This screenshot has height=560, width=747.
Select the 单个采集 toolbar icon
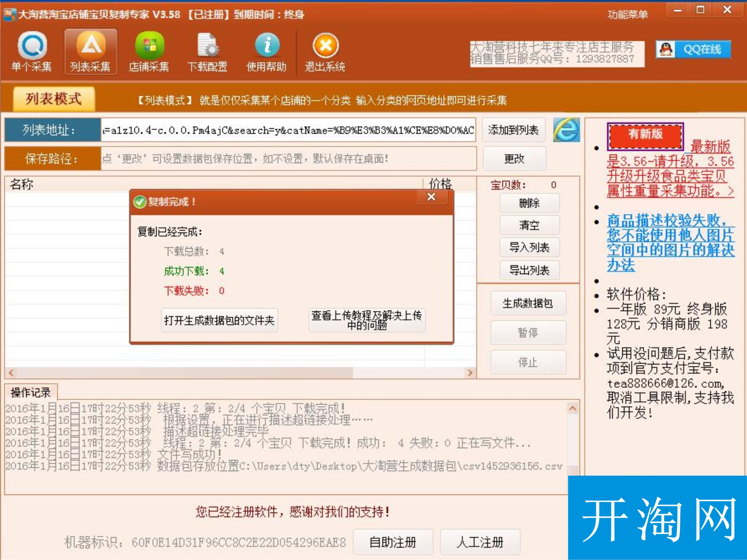tap(32, 51)
